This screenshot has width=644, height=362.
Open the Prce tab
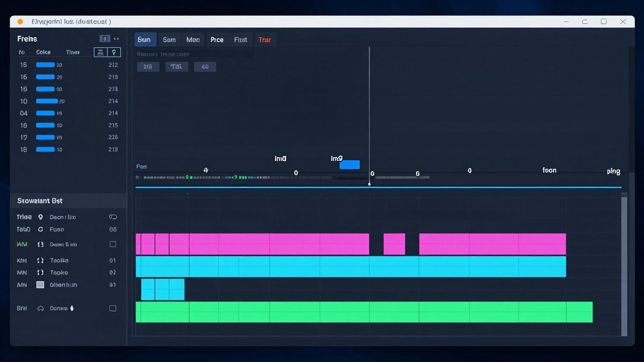(217, 40)
